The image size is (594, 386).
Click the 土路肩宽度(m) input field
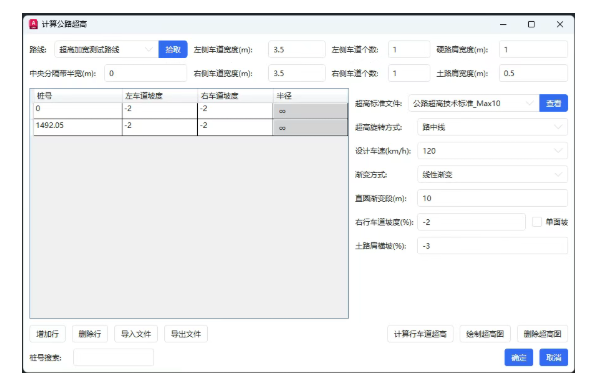533,73
